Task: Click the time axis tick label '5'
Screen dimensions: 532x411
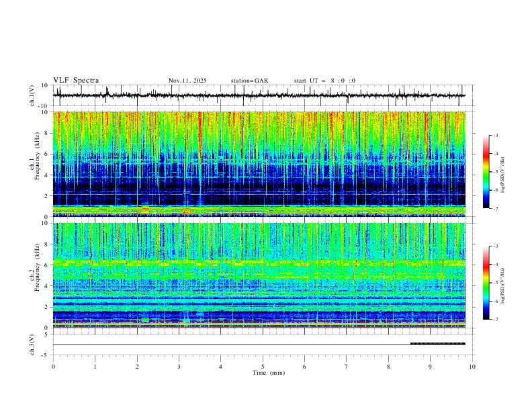Action: coord(263,367)
